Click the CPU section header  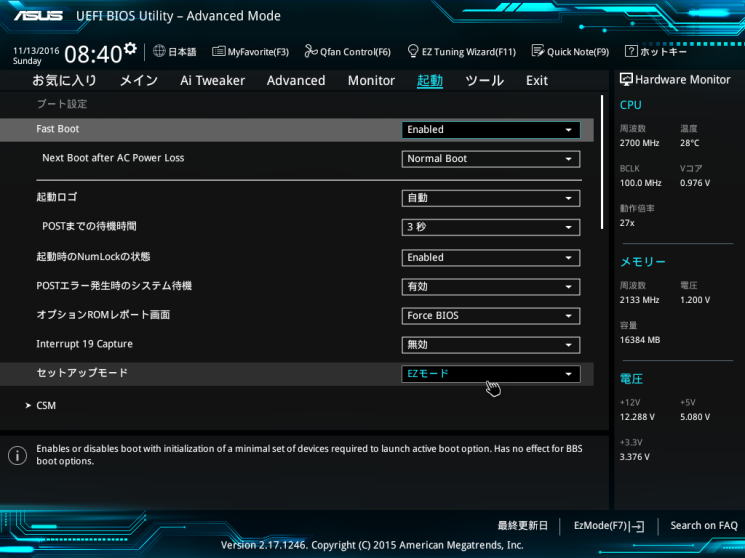[x=630, y=105]
